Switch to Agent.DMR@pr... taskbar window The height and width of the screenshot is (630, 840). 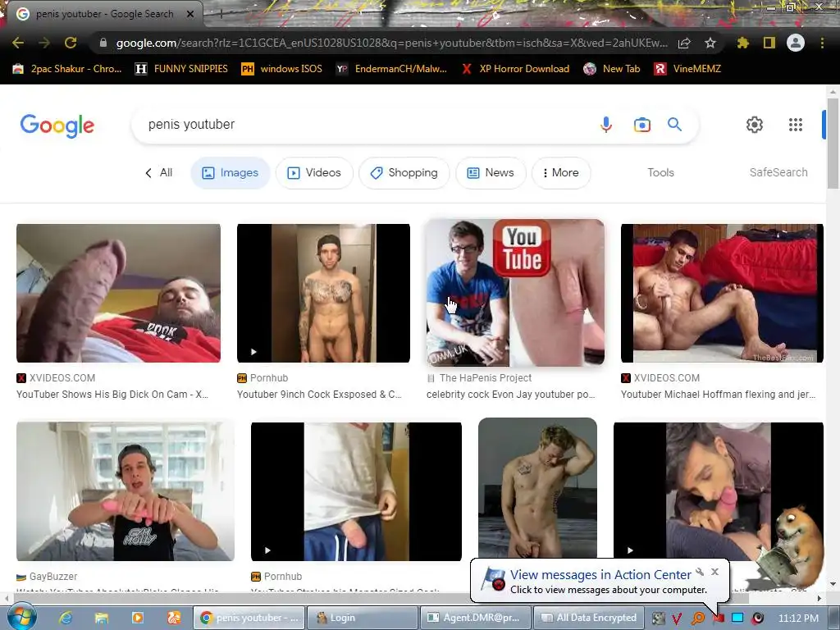477,618
